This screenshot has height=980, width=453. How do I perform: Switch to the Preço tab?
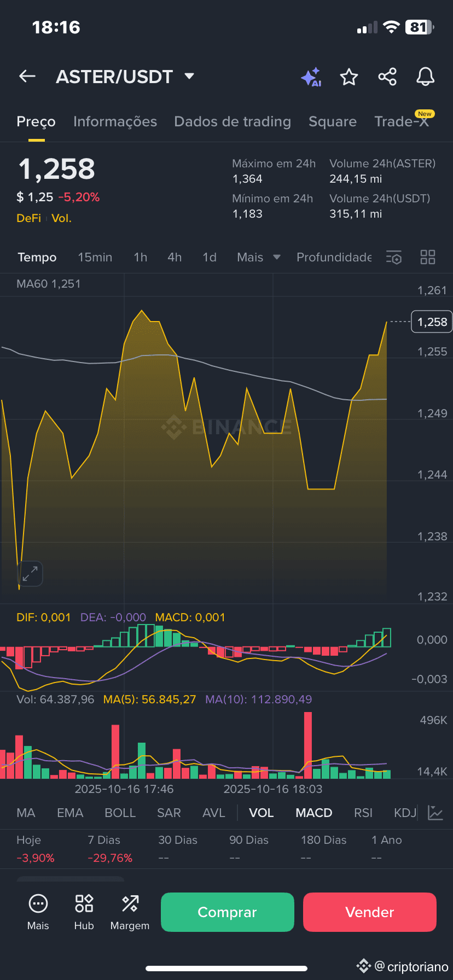(36, 121)
